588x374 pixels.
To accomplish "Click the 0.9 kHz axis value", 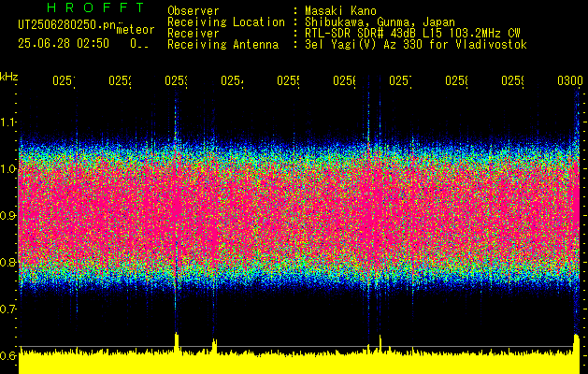I will pyautogui.click(x=7, y=216).
